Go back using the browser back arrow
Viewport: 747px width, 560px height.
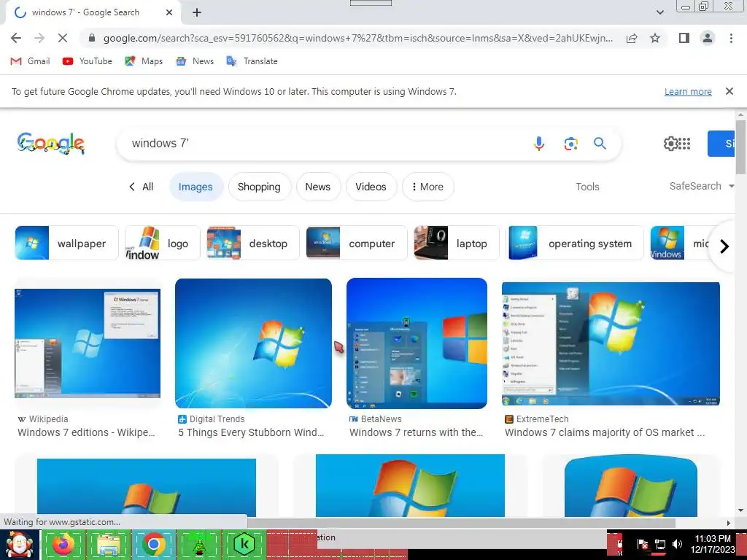[x=16, y=38]
